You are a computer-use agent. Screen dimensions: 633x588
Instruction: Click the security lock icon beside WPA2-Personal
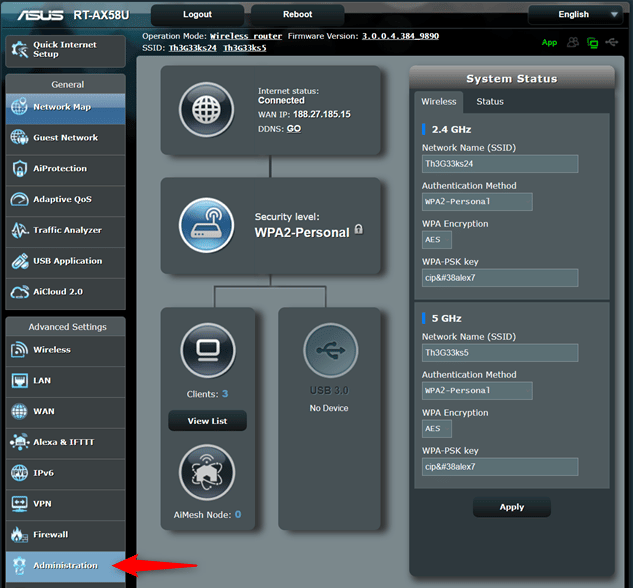tap(359, 230)
